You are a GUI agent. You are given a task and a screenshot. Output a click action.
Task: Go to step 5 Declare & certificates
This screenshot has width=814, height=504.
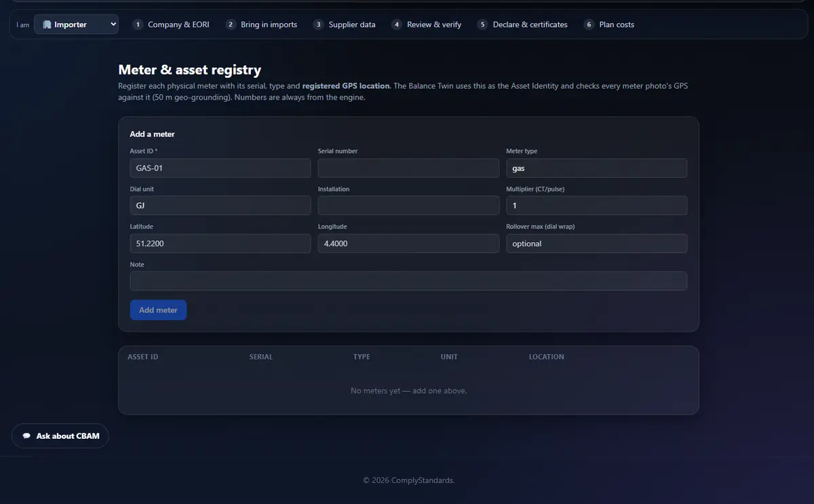point(522,24)
